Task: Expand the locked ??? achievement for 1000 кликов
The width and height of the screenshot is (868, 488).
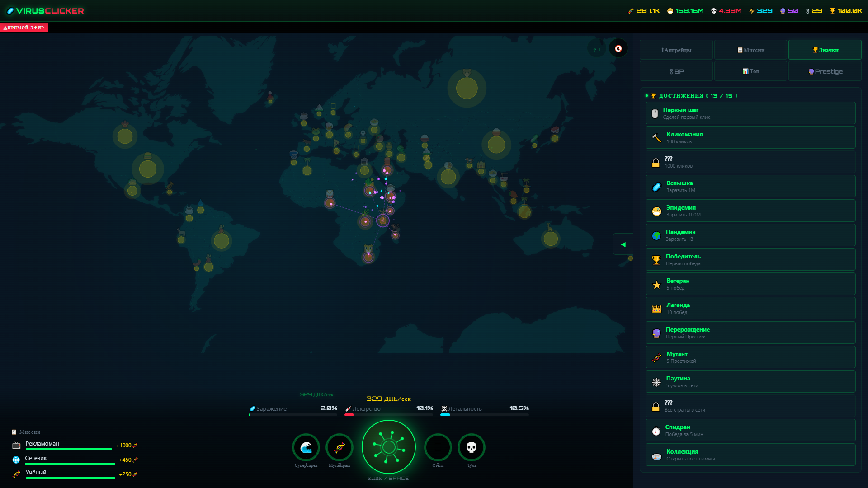Action: (x=749, y=162)
